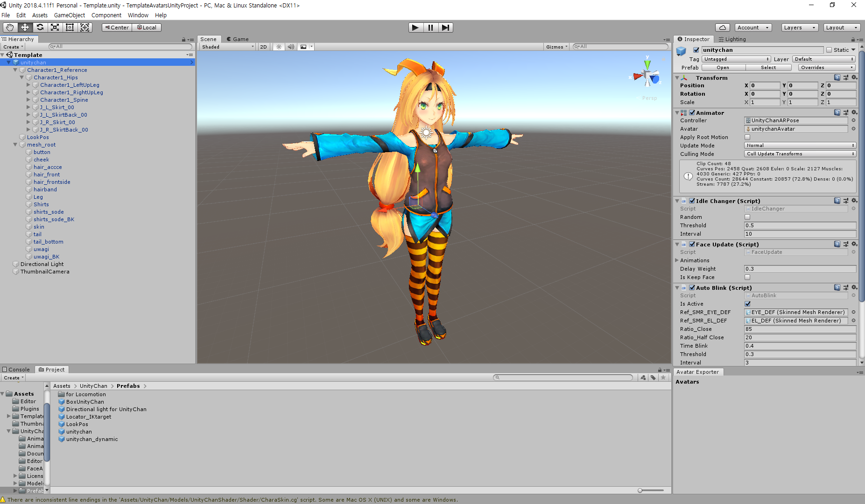Click the scene orientation gizmo
This screenshot has height=504, width=865.
647,76
